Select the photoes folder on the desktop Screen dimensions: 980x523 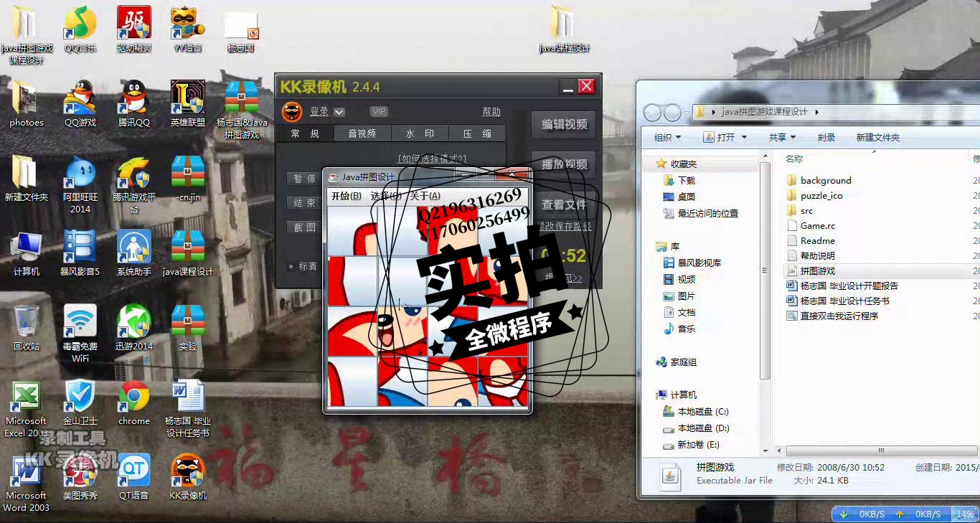pyautogui.click(x=27, y=105)
